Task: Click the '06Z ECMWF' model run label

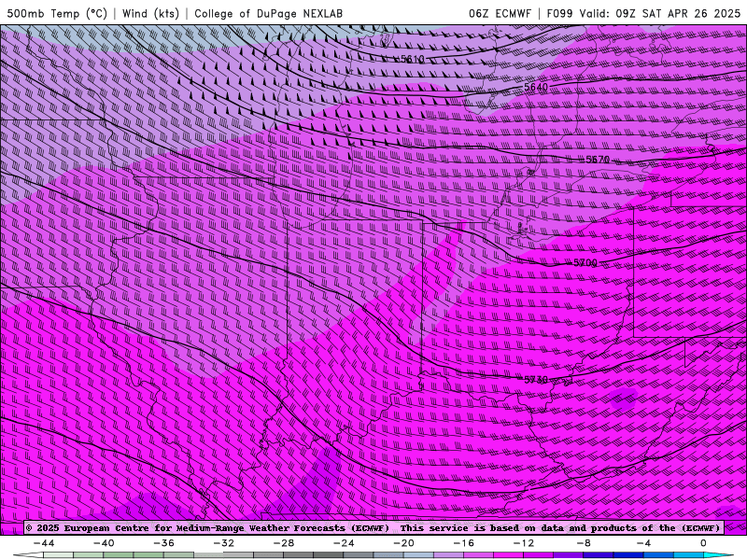Action: [500, 13]
